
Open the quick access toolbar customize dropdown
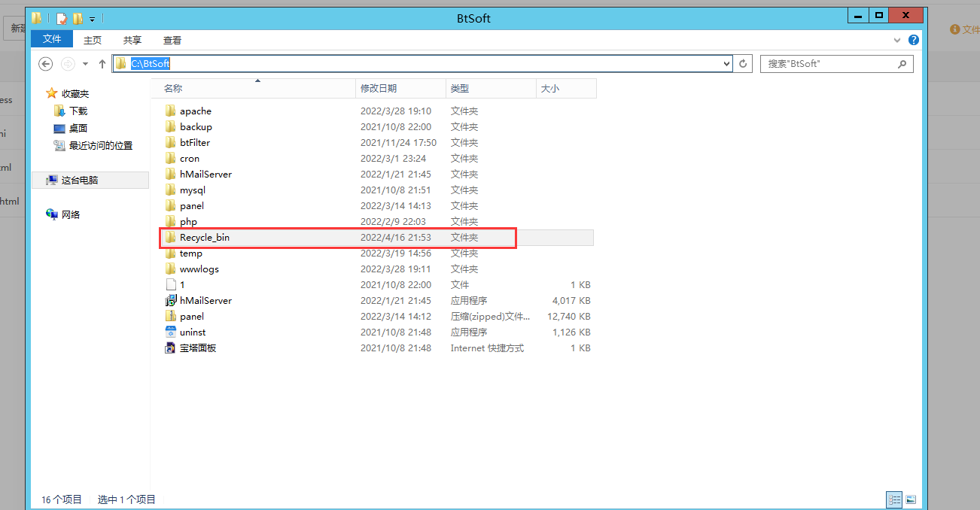(92, 19)
